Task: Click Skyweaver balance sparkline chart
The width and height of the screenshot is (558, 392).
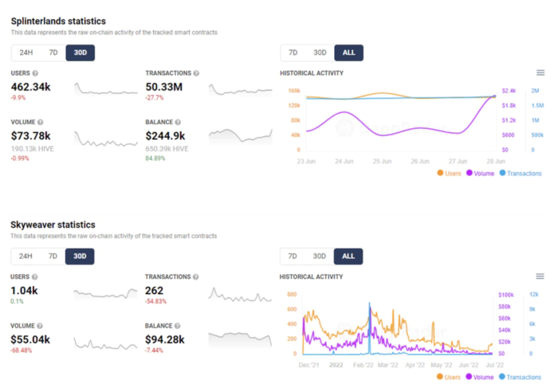Action: [x=240, y=339]
